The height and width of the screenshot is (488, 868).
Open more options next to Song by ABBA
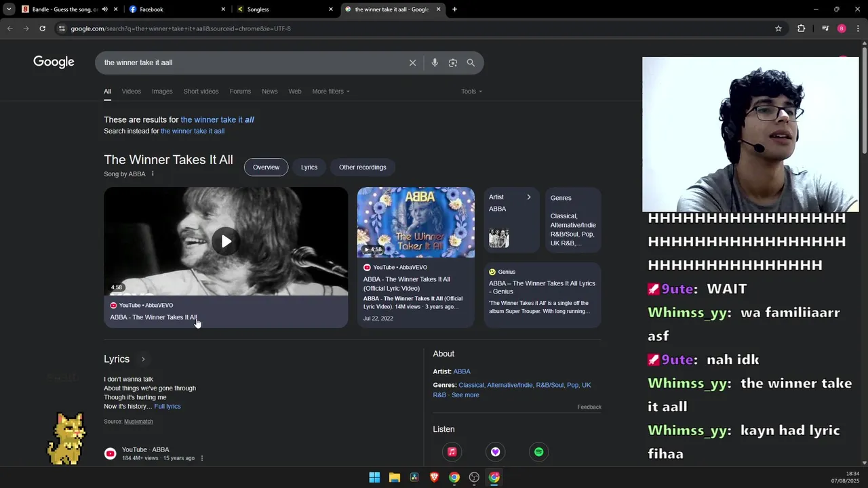153,174
